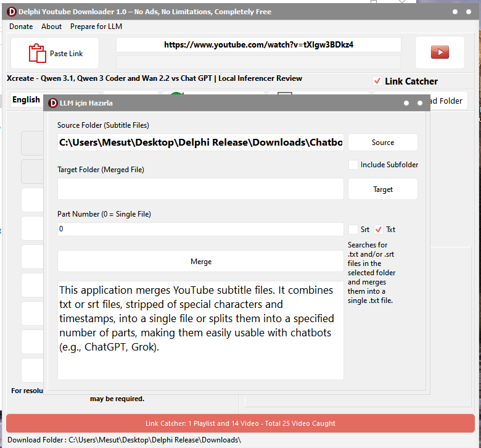Click the first dot button in main title bar
This screenshot has width=481, height=448.
coord(455,12)
